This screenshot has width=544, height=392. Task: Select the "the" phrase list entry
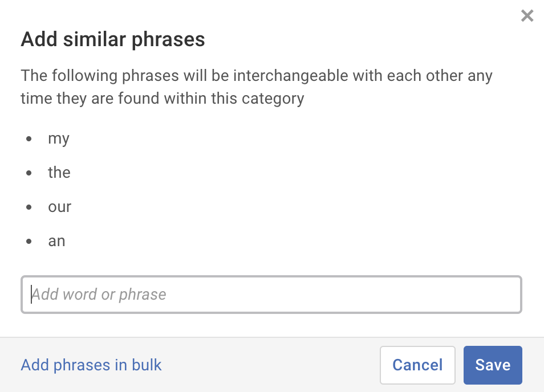point(59,173)
